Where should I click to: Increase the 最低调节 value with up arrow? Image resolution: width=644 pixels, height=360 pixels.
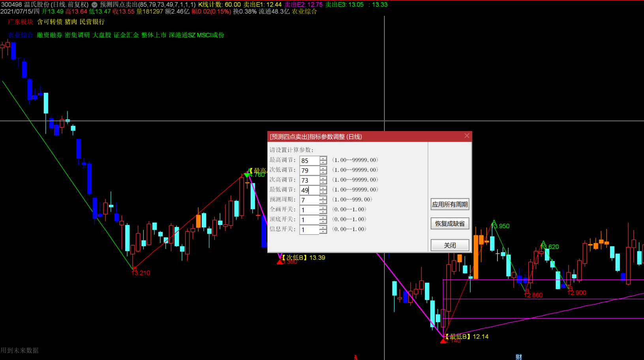pos(323,188)
